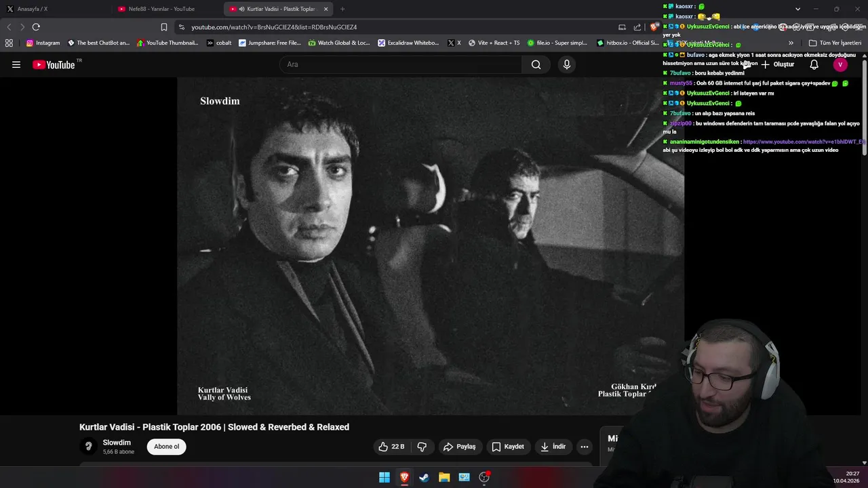The width and height of the screenshot is (868, 488).
Task: Open a new browser tab
Action: (342, 9)
